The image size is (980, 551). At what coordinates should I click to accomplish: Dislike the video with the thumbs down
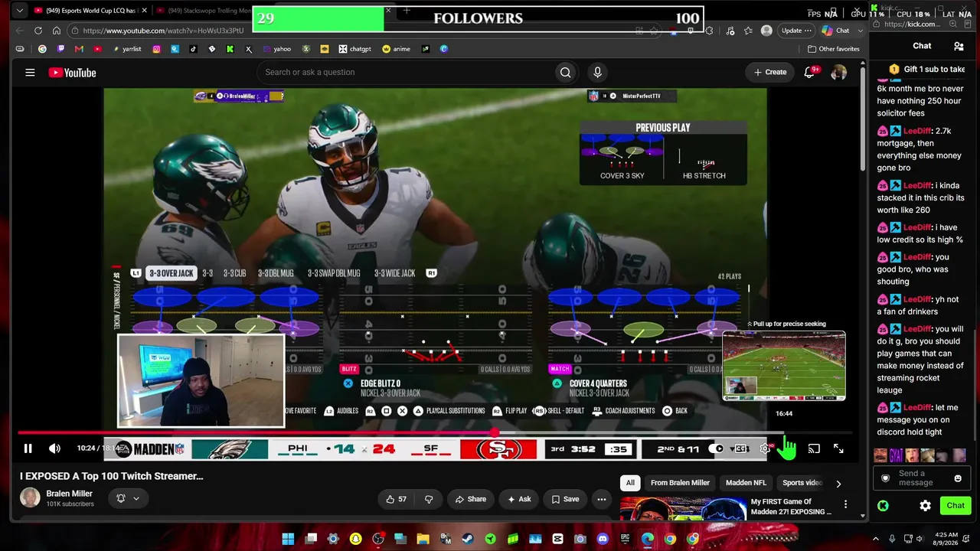click(x=429, y=499)
